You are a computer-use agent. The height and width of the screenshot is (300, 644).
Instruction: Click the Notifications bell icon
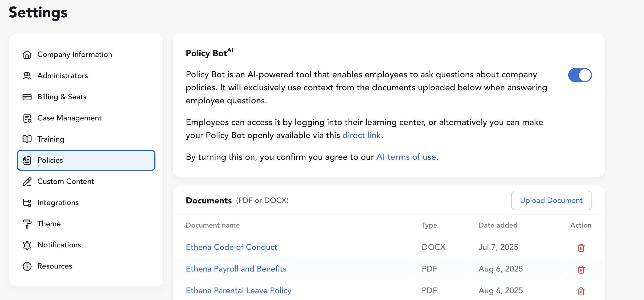click(27, 245)
